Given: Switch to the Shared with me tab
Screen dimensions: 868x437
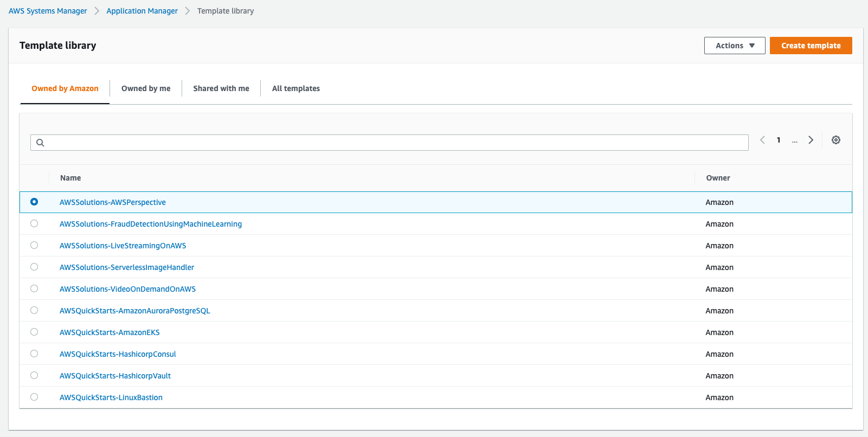Looking at the screenshot, I should 221,88.
